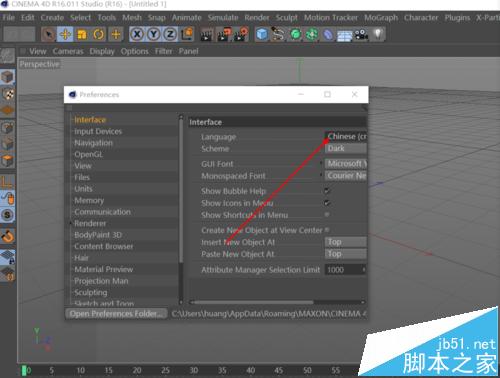The width and height of the screenshot is (500, 378).
Task: Click the Render View clapperboard icon
Action: 207,34
